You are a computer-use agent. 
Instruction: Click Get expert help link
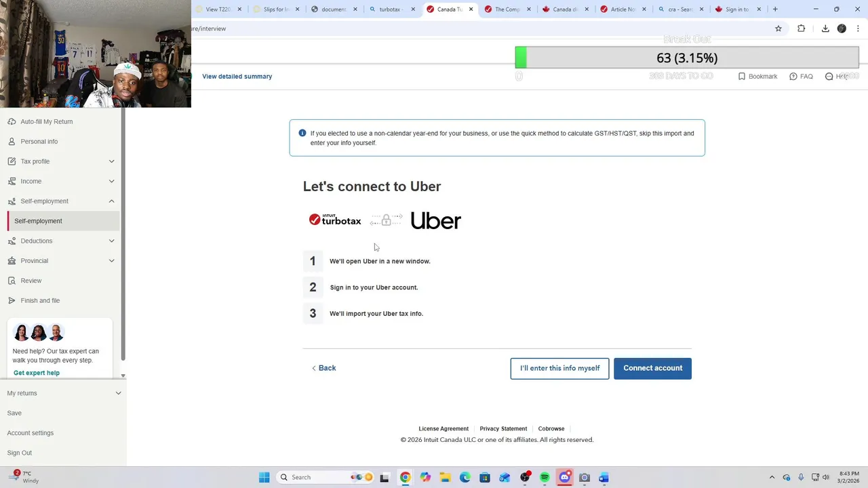click(x=37, y=373)
